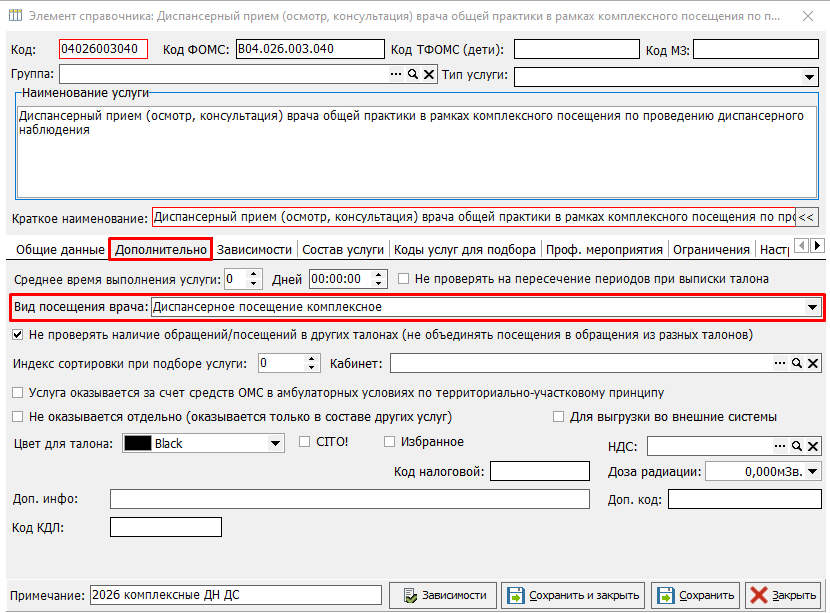Image resolution: width=830 pixels, height=613 pixels.
Task: Open the Зависимости tab
Action: [x=255, y=250]
